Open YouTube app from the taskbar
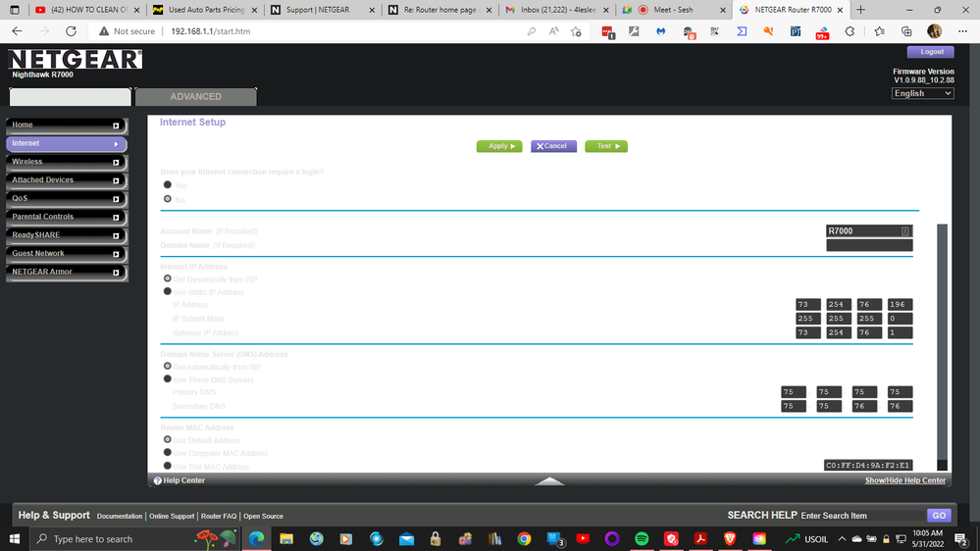The height and width of the screenshot is (551, 980). coord(583,538)
